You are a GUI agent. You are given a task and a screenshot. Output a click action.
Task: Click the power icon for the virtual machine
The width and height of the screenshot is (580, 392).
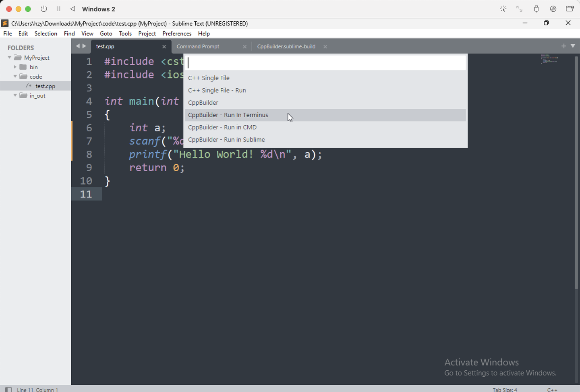(x=43, y=8)
